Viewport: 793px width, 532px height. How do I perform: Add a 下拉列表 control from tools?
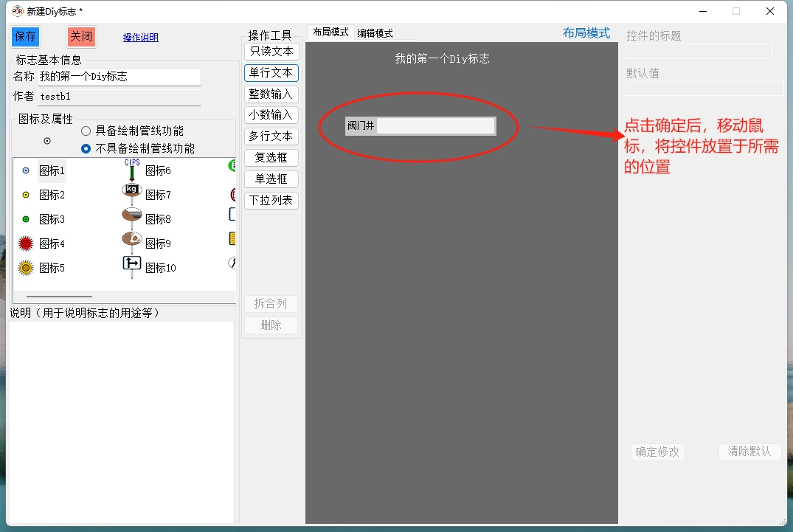[271, 200]
